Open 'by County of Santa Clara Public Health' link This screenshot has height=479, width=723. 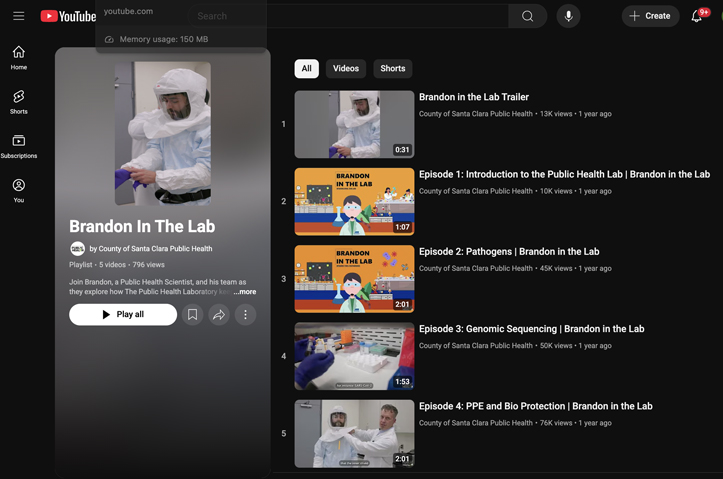tap(151, 248)
